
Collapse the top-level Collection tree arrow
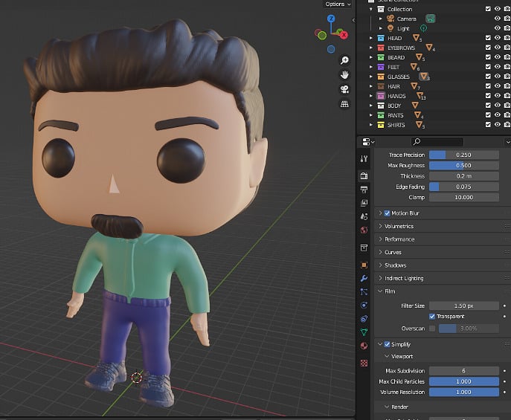tap(371, 9)
